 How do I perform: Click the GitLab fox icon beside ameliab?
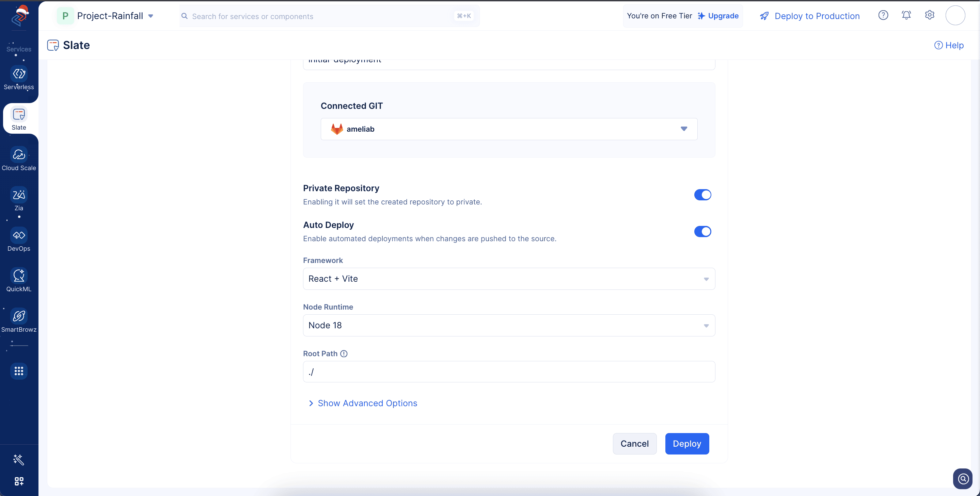[337, 129]
